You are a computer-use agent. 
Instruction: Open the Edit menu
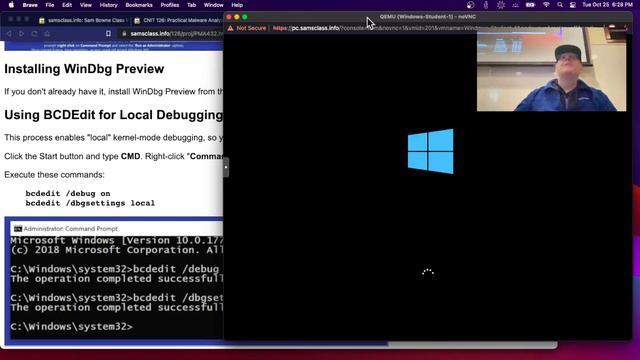tap(67, 5)
